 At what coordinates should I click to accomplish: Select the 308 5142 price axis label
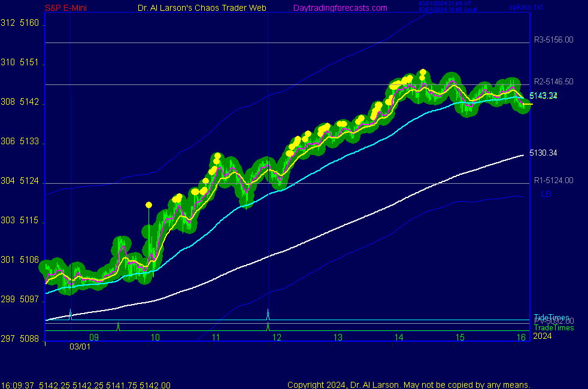tap(20, 102)
